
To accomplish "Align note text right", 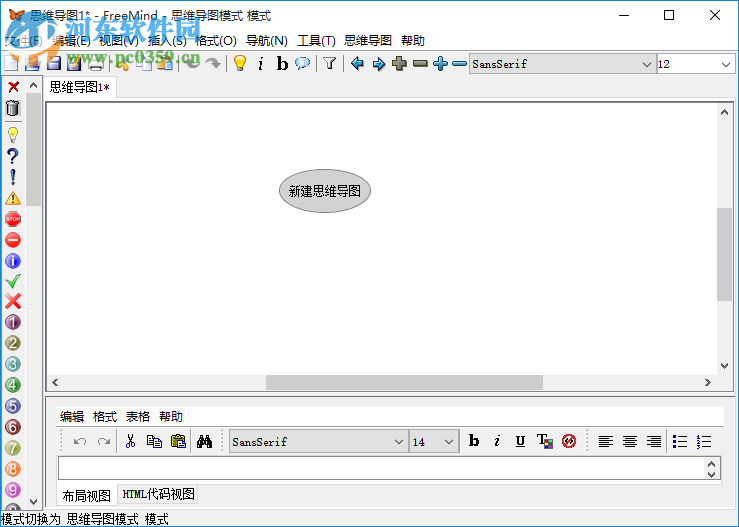I will 654,442.
